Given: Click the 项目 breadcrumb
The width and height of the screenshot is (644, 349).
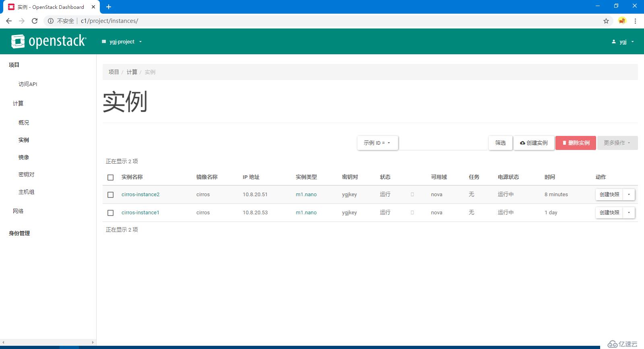Looking at the screenshot, I should tap(114, 72).
